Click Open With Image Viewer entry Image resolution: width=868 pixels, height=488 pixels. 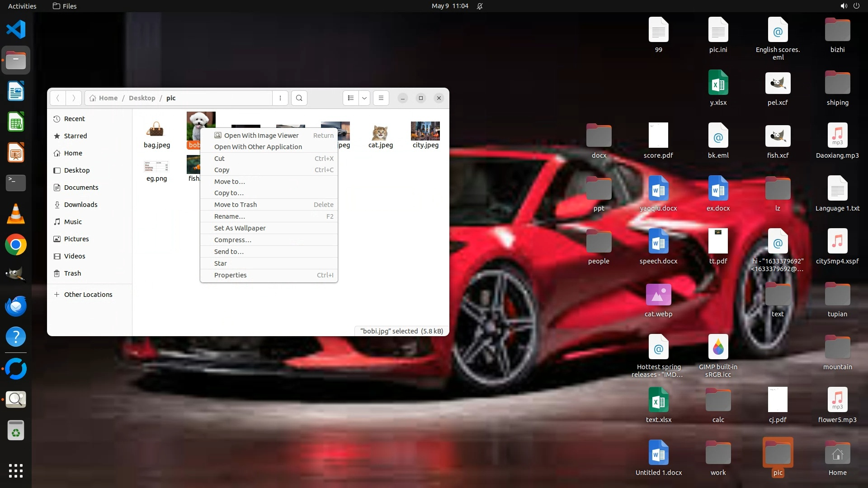tap(261, 136)
